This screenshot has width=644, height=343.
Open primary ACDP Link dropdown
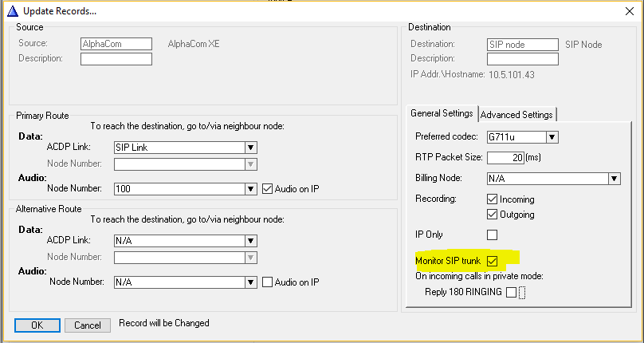250,148
